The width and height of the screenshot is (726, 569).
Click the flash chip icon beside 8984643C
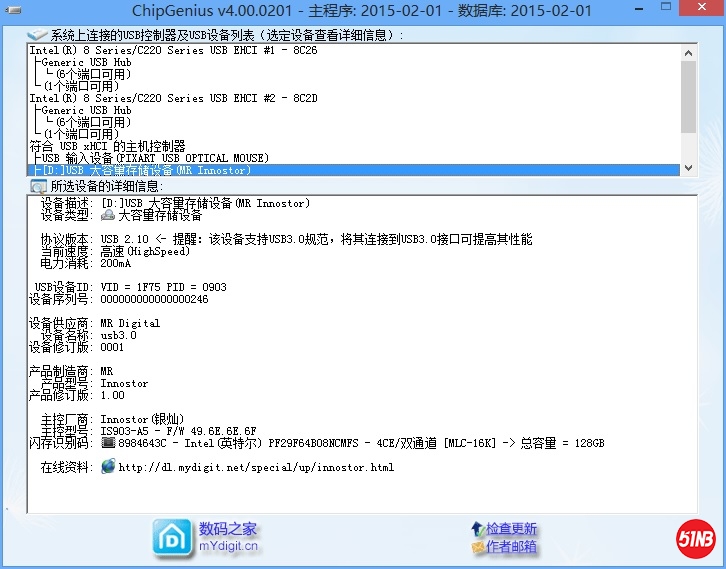108,443
